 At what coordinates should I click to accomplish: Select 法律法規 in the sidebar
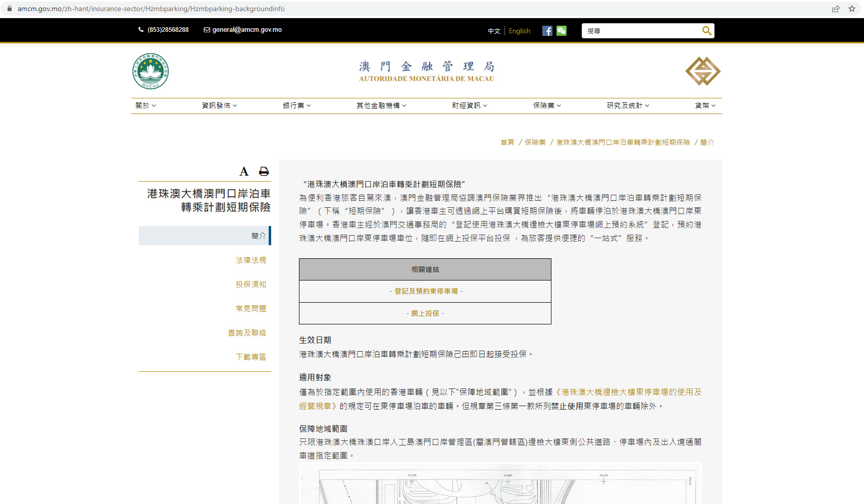pos(250,260)
